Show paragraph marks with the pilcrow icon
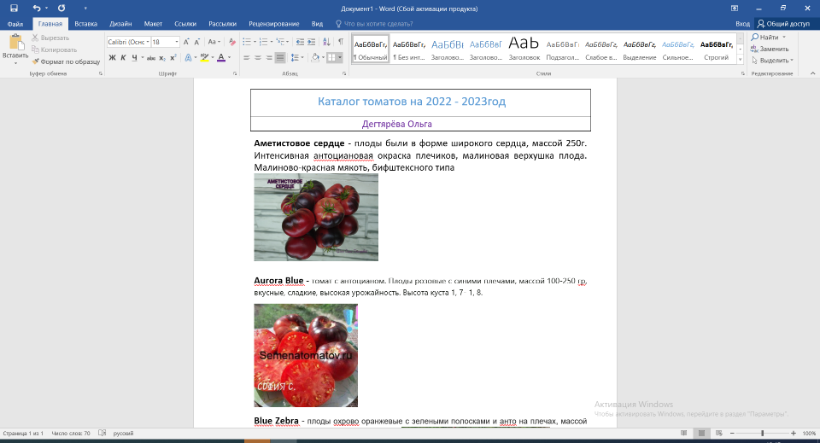 [x=340, y=42]
